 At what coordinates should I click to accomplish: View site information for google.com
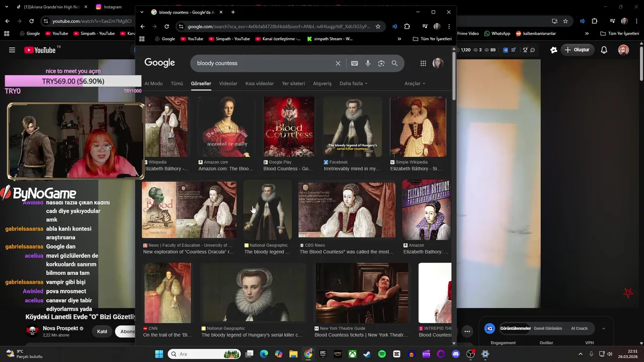181,27
